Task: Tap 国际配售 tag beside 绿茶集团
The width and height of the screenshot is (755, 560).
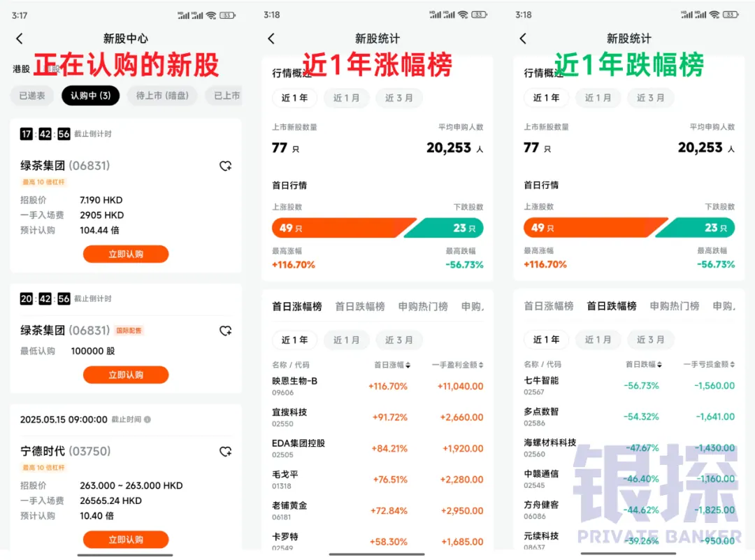Action: click(x=129, y=331)
